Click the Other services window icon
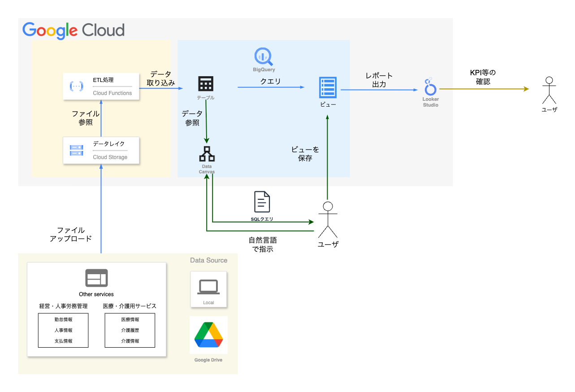 click(x=96, y=278)
